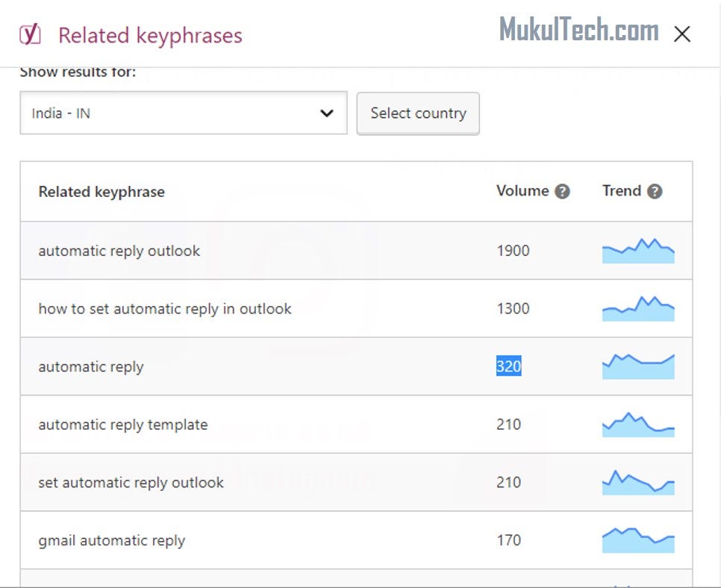The width and height of the screenshot is (721, 588).
Task: View trend chart for how to set automatic reply
Action: coord(638,308)
